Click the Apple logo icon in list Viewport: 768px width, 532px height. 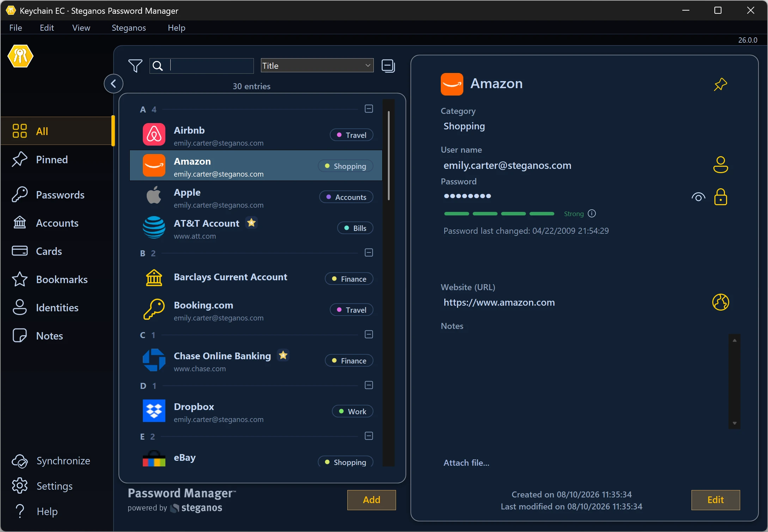(154, 196)
